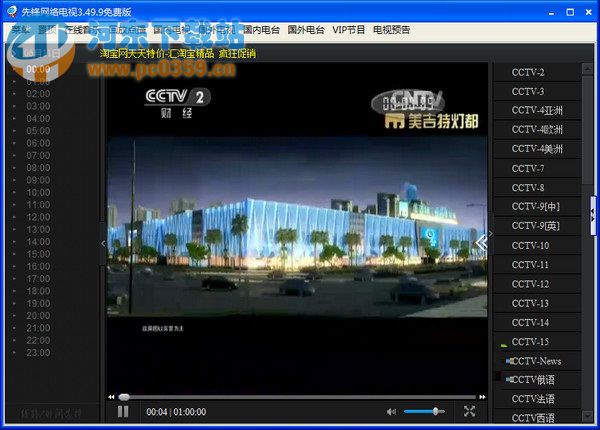The image size is (600, 430).
Task: Open the 国外电台 menu
Action: [306, 29]
